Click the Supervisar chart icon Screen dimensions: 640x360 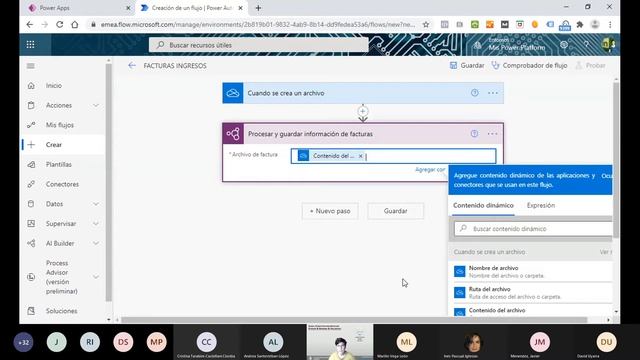(x=31, y=224)
